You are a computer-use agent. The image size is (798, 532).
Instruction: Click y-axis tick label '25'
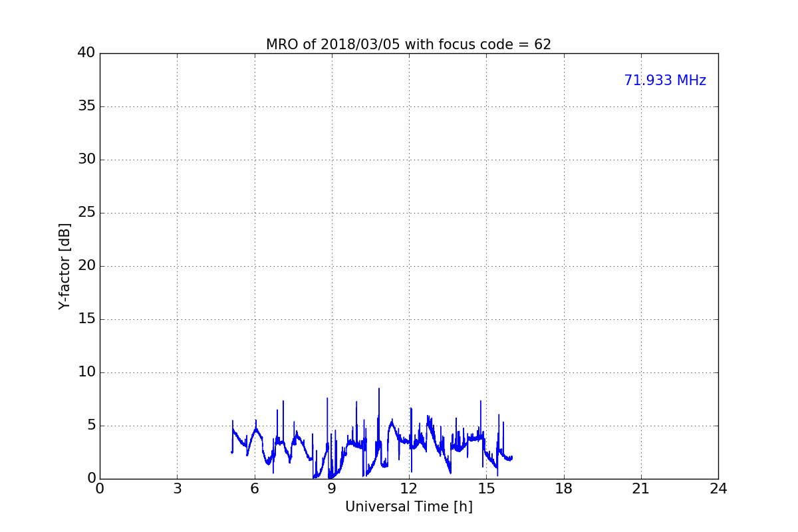pyautogui.click(x=86, y=213)
